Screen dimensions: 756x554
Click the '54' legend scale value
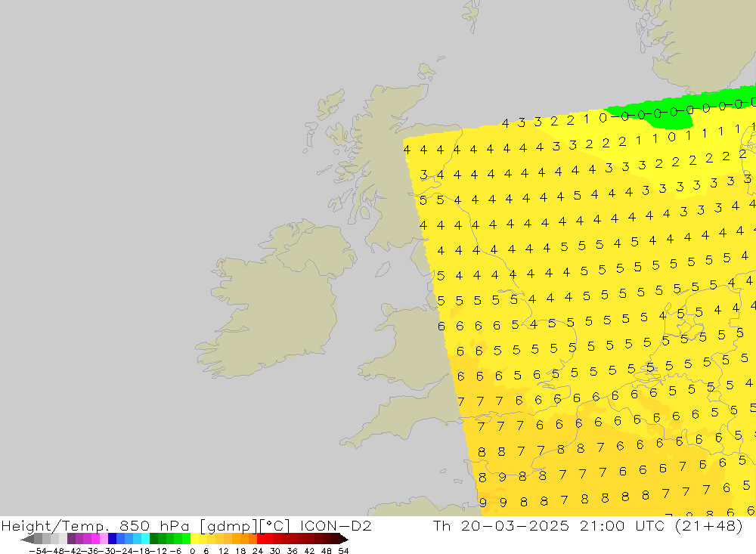(x=343, y=551)
